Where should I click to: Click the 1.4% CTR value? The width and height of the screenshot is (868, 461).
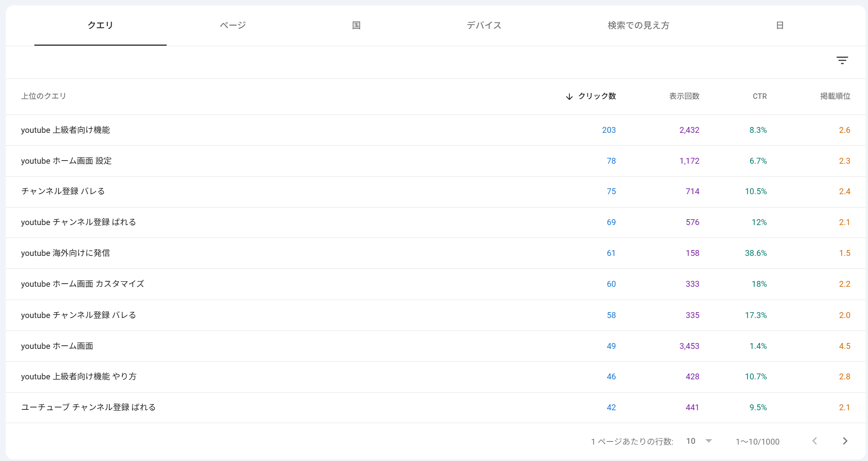758,346
